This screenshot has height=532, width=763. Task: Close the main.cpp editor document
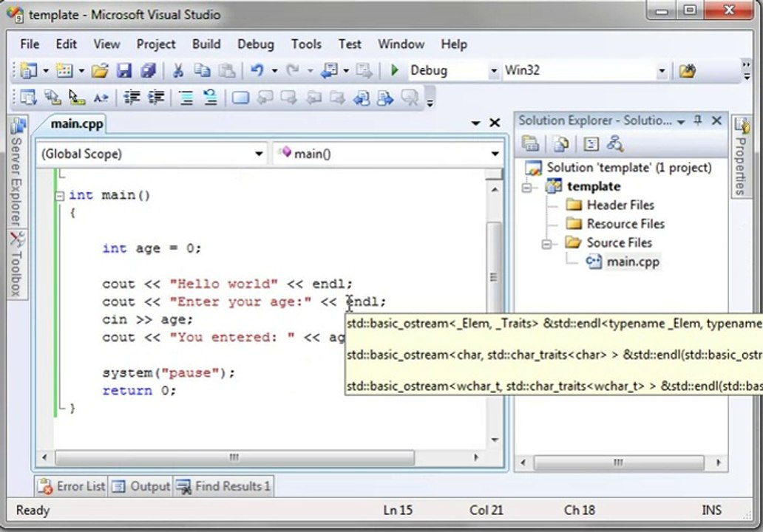point(495,123)
